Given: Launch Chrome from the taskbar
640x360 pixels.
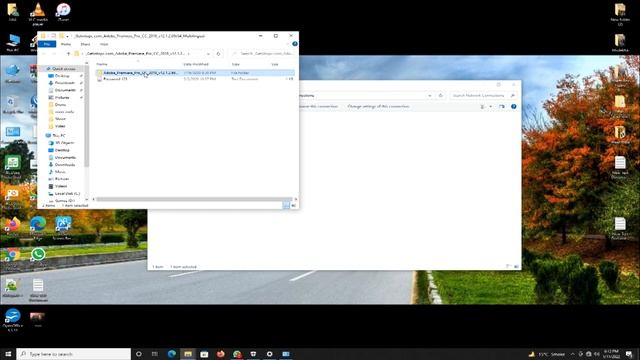Looking at the screenshot, I should click(237, 354).
